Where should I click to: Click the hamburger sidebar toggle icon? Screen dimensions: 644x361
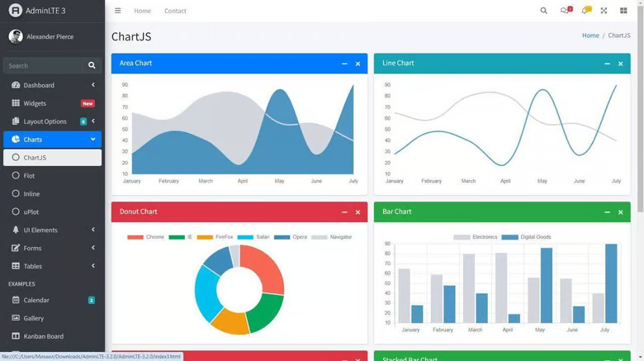tap(117, 11)
